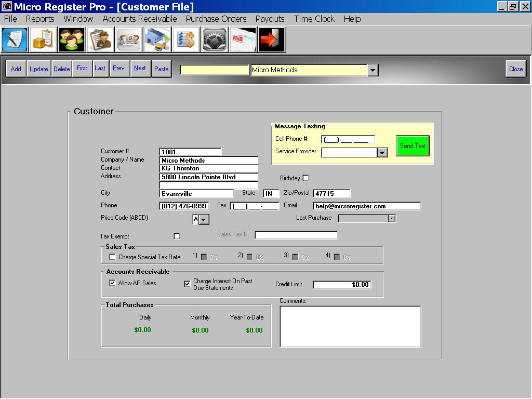The height and width of the screenshot is (399, 532).
Task: Toggle the tax rate 4) 0% checkbox
Action: (337, 257)
